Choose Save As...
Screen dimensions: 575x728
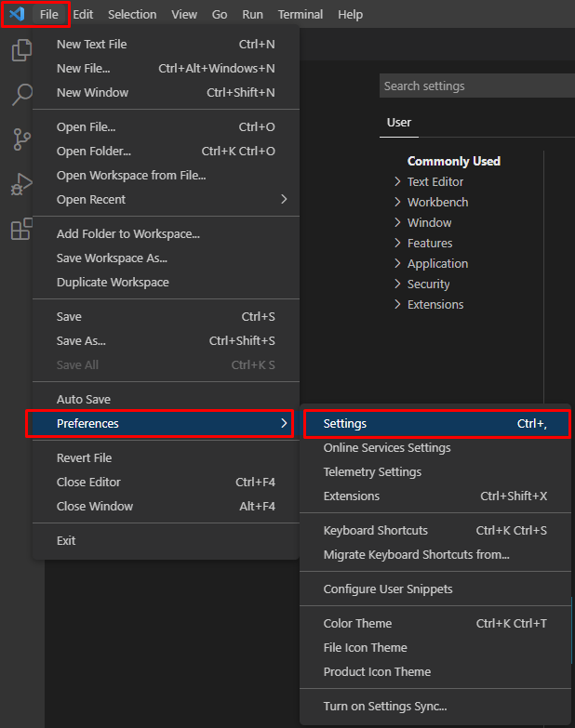[x=166, y=340]
